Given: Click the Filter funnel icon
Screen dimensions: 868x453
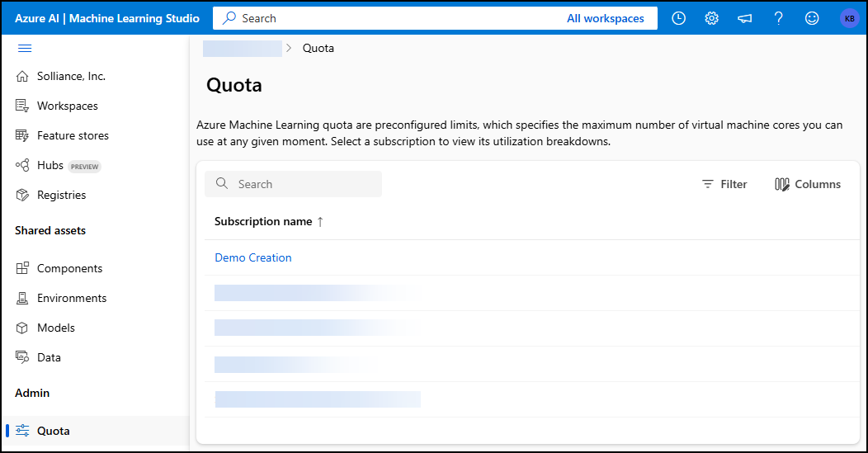Looking at the screenshot, I should pos(707,184).
